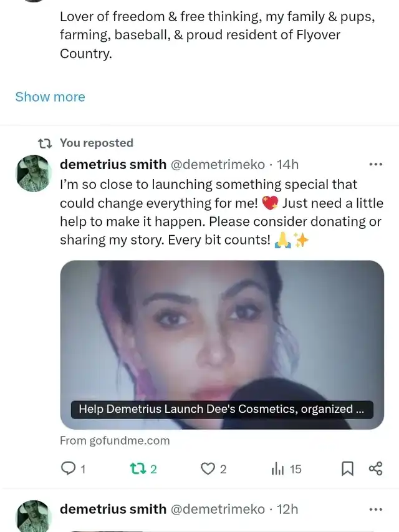Open the 12h timestamp link

287,510
